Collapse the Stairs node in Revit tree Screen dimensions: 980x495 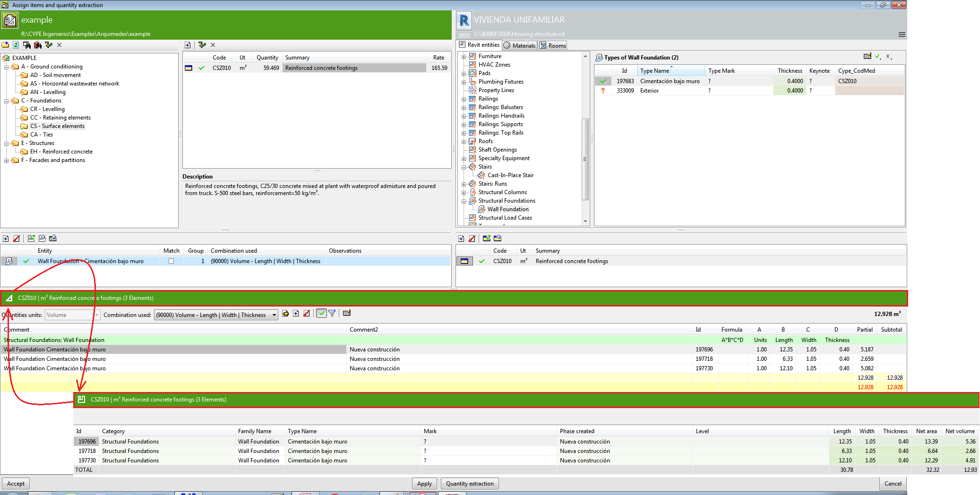(x=464, y=167)
